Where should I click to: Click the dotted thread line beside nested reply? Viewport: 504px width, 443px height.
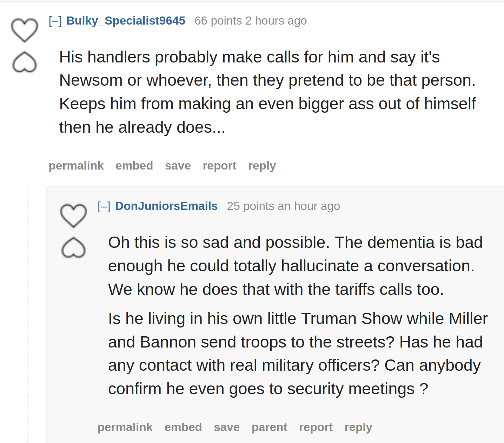28,315
